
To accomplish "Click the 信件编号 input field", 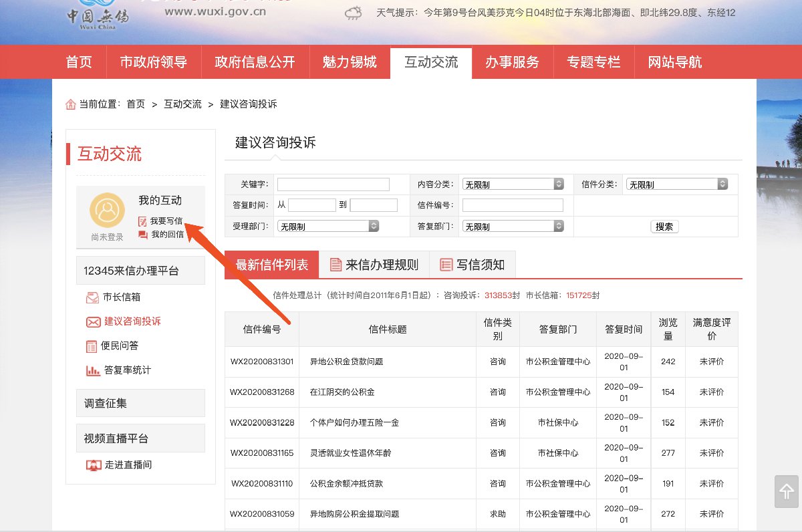I will coord(513,205).
